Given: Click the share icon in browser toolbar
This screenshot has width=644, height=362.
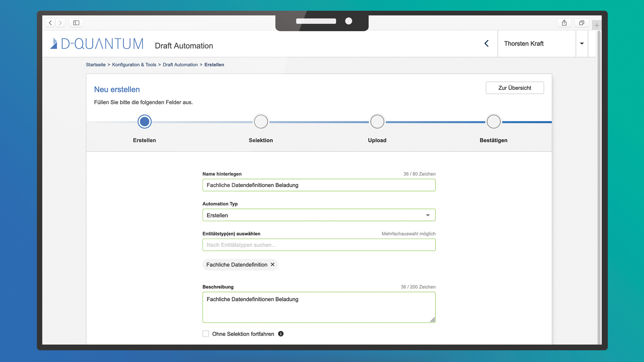Looking at the screenshot, I should coord(564,23).
